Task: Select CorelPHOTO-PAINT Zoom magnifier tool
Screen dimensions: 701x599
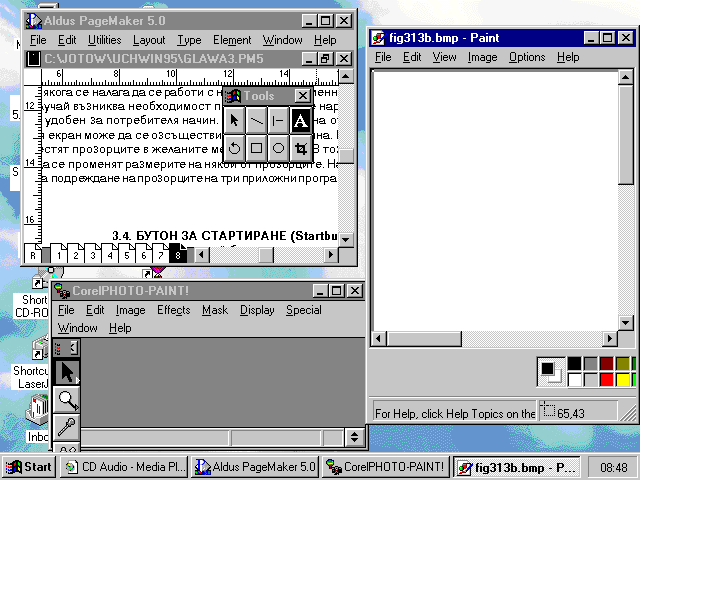Action: tap(67, 400)
